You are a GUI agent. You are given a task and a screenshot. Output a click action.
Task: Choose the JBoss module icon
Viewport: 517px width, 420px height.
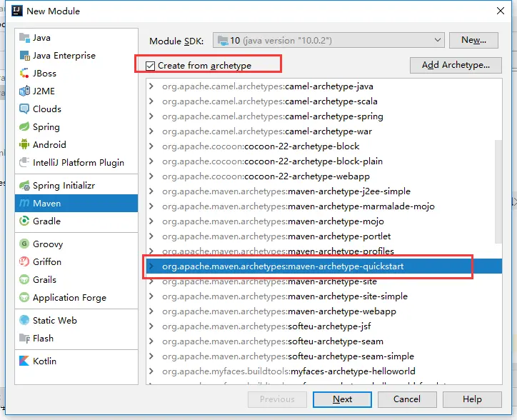click(24, 74)
